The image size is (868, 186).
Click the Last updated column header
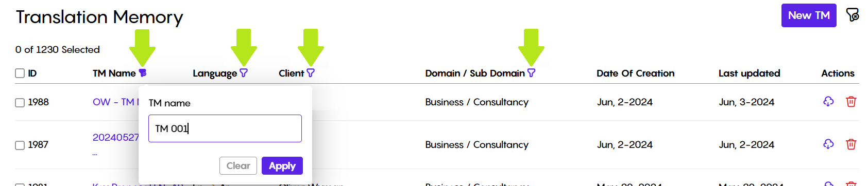[749, 73]
